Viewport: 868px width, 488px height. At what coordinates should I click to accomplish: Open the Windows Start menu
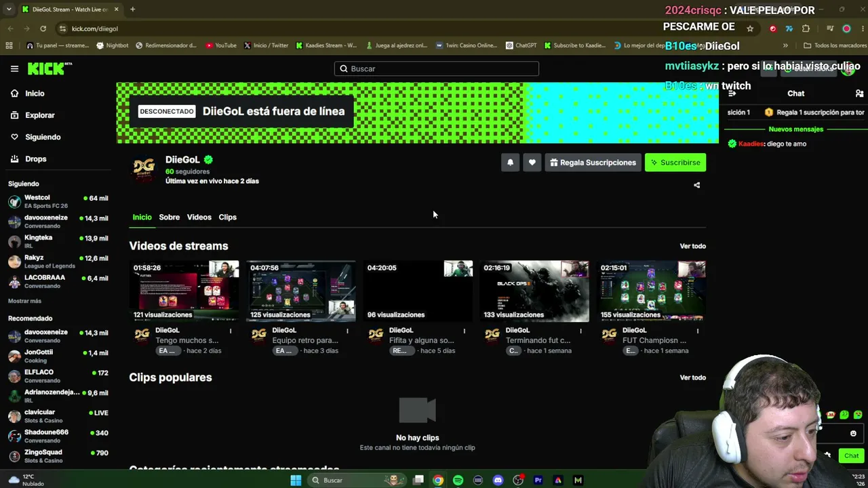point(296,481)
